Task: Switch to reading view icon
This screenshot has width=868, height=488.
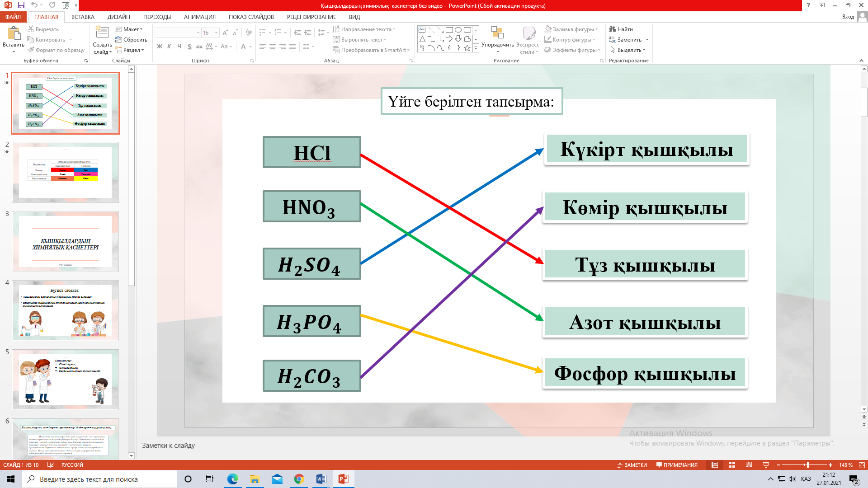Action: click(x=749, y=465)
